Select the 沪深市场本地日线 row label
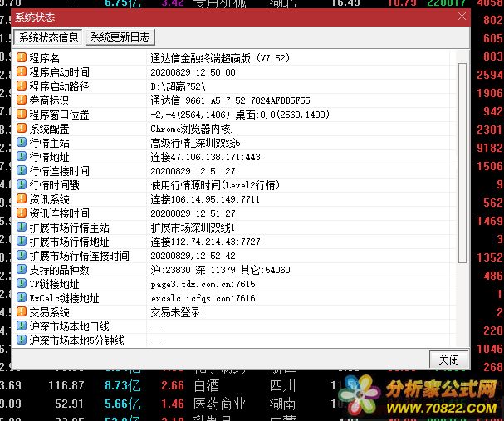The image size is (504, 421). 69,326
